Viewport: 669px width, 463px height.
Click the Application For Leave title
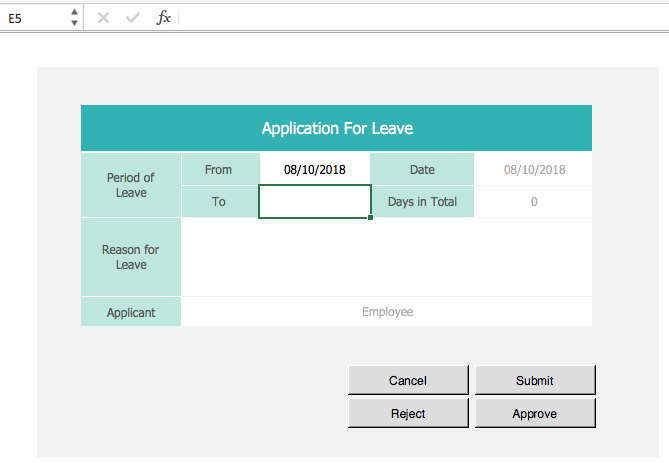click(x=337, y=128)
